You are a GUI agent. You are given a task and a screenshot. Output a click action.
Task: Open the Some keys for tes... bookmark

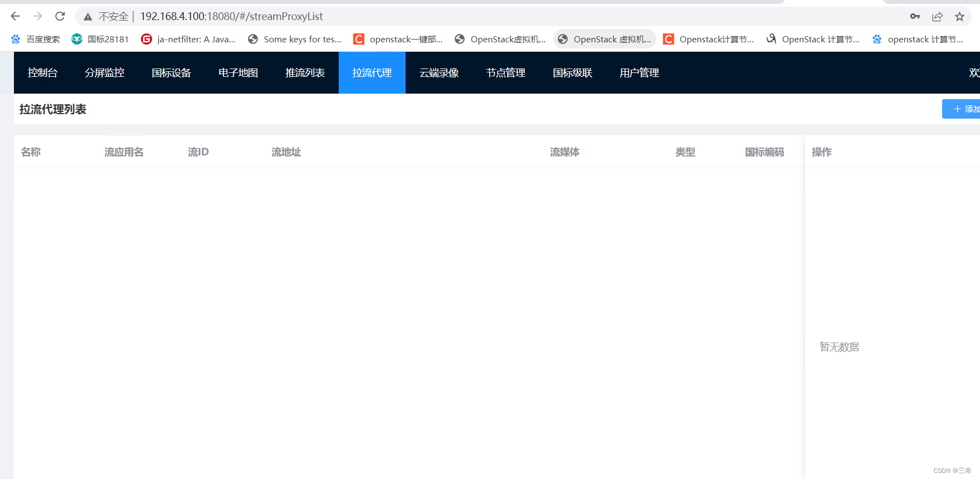pos(295,39)
